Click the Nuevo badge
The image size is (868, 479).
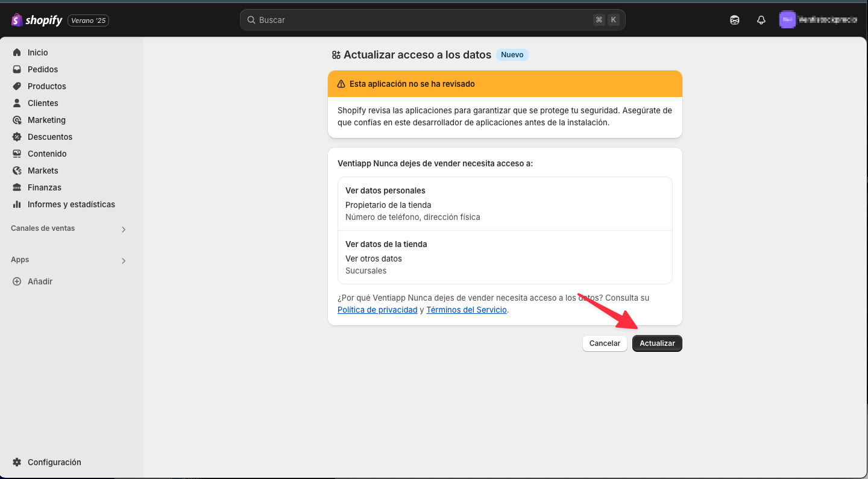tap(512, 55)
